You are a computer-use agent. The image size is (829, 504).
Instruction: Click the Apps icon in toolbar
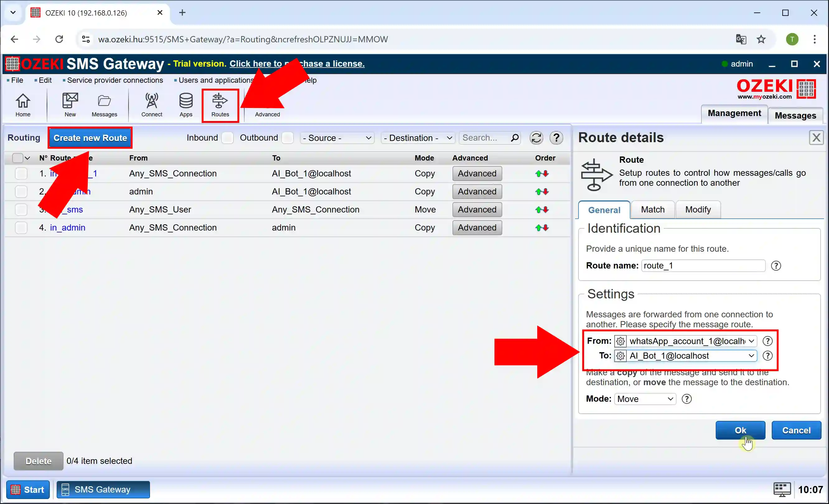coord(185,104)
